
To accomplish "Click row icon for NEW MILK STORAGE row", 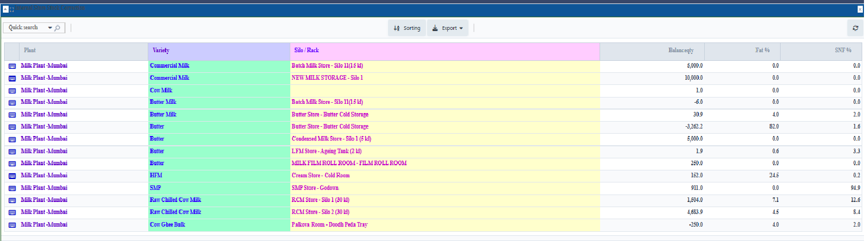I will 12,78.
